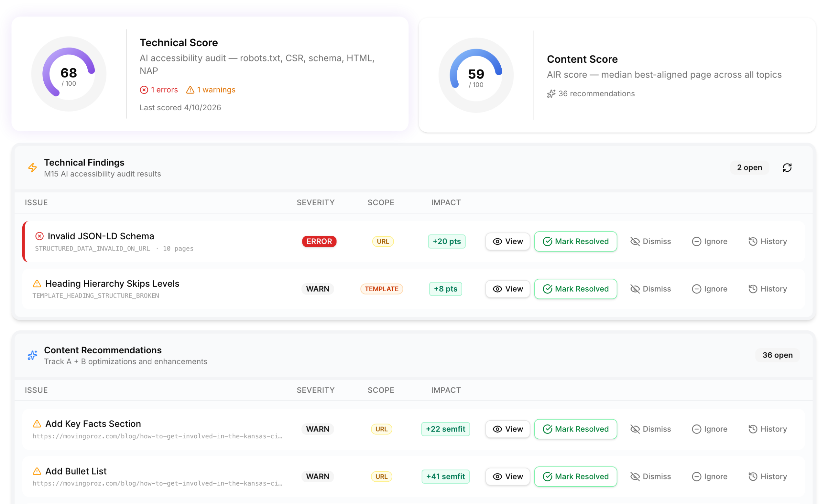Click the warning icon beside Heading Hierarchy Skips Levels
Image resolution: width=828 pixels, height=504 pixels.
[x=37, y=284]
